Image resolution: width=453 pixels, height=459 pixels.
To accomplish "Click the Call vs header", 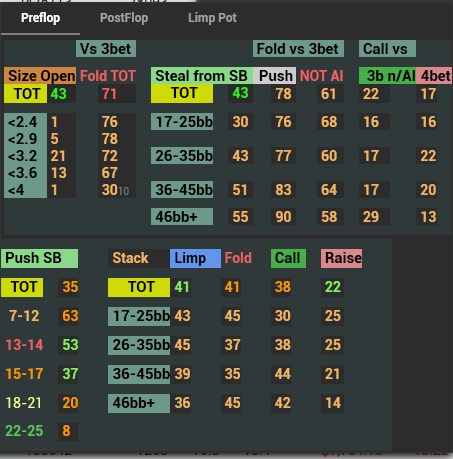I will 387,49.
